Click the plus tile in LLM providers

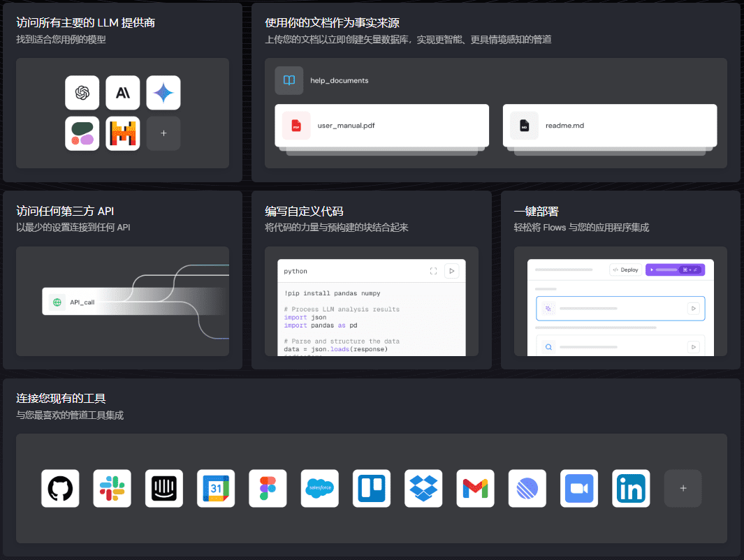pyautogui.click(x=163, y=133)
